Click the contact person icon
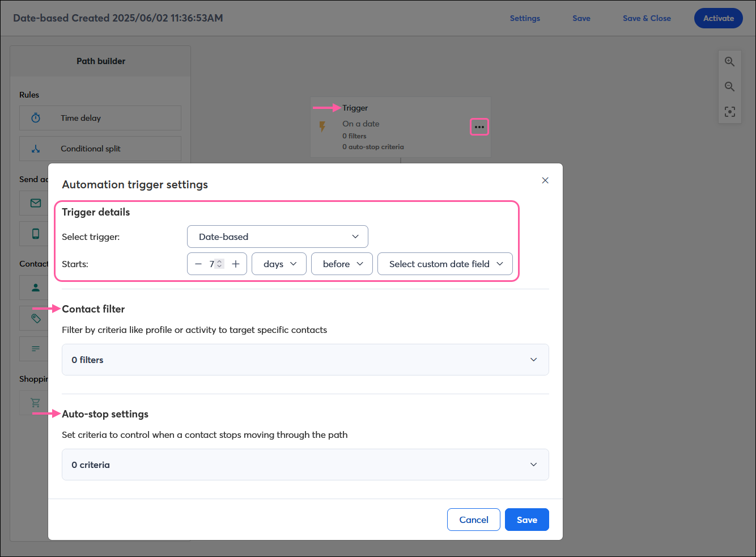Viewport: 756px width, 557px height. (x=36, y=288)
